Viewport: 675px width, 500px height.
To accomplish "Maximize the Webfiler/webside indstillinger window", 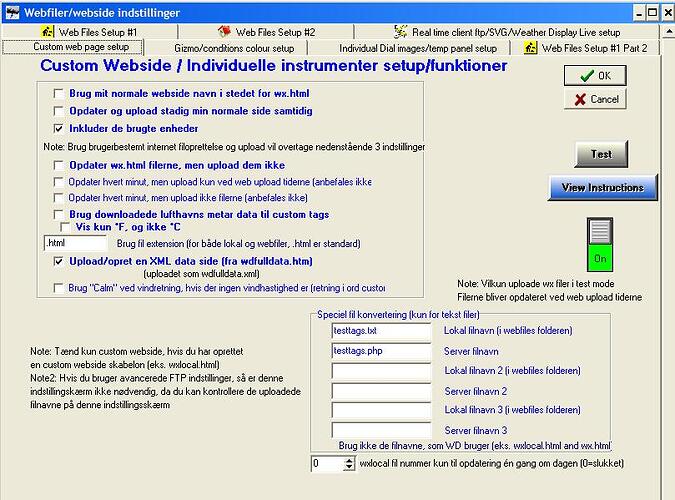I will [653, 13].
